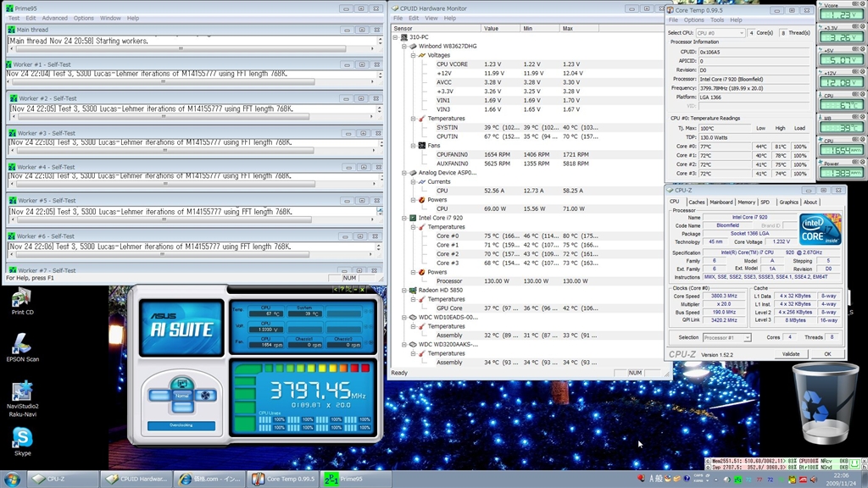This screenshot has width=868, height=488.
Task: Select the CPUFANIN0 row in HWMonitor
Action: [526, 155]
